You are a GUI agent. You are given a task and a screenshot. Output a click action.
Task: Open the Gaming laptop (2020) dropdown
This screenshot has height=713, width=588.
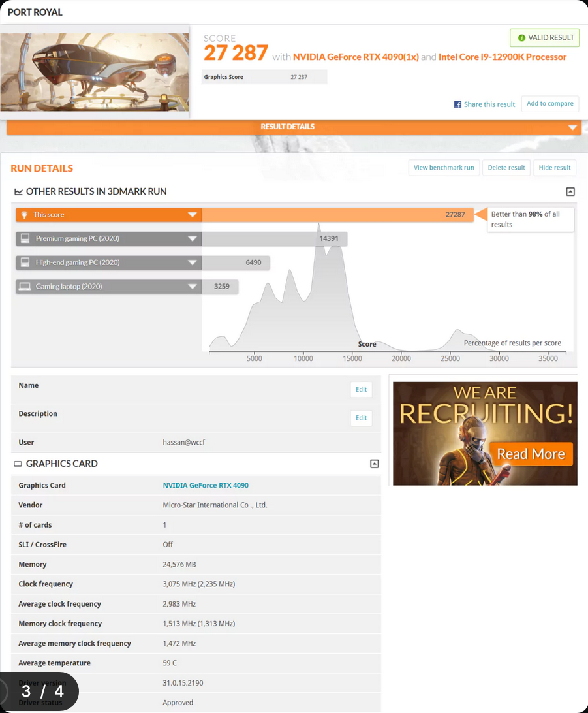point(193,287)
